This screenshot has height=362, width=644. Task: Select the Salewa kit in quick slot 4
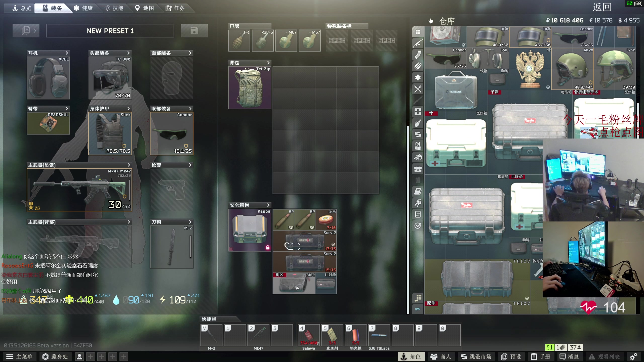[308, 335]
